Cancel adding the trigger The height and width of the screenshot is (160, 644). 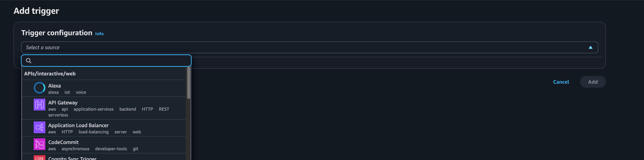pyautogui.click(x=561, y=82)
